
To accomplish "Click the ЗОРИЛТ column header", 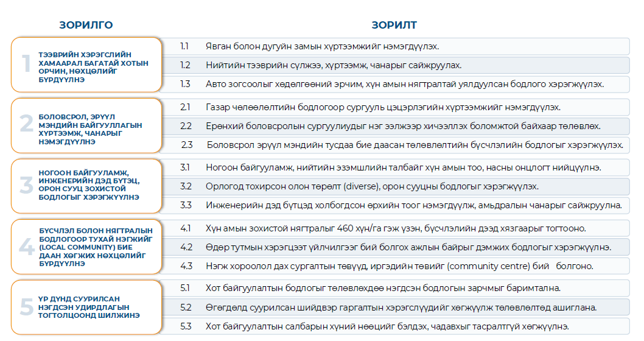I will point(394,25).
